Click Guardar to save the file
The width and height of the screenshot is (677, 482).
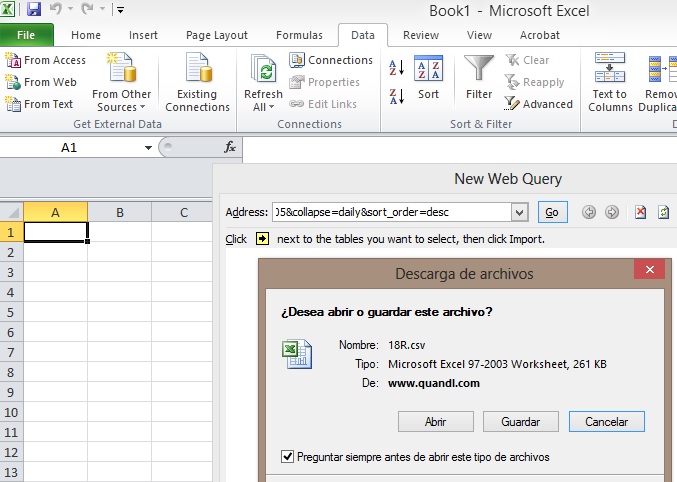521,422
